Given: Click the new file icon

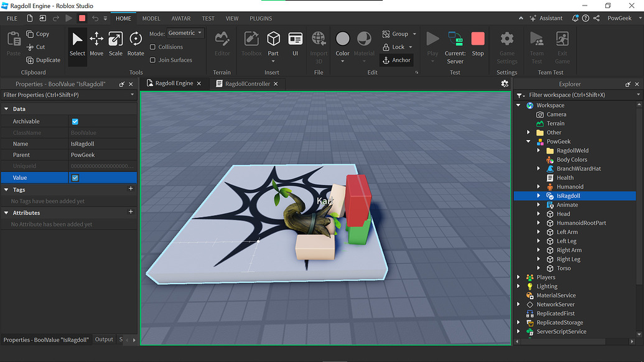Looking at the screenshot, I should [x=30, y=18].
